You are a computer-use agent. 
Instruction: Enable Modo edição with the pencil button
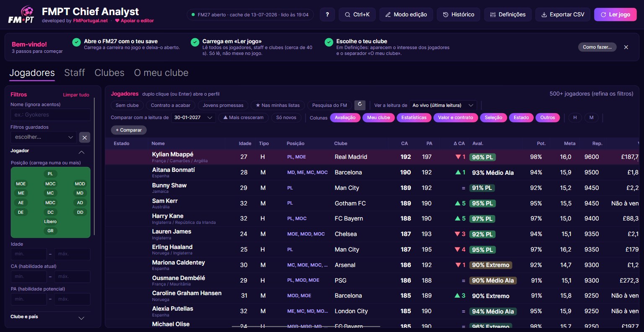coord(406,15)
